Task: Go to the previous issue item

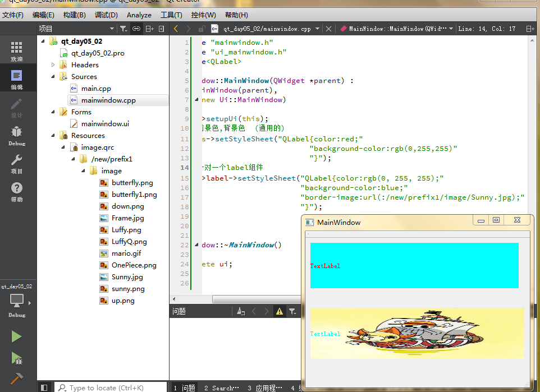Action: click(254, 311)
